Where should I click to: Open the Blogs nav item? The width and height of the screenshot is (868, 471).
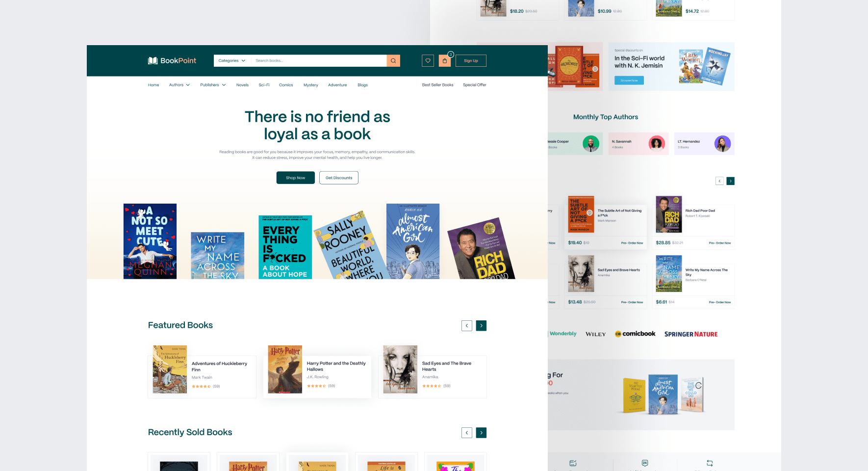(x=362, y=85)
